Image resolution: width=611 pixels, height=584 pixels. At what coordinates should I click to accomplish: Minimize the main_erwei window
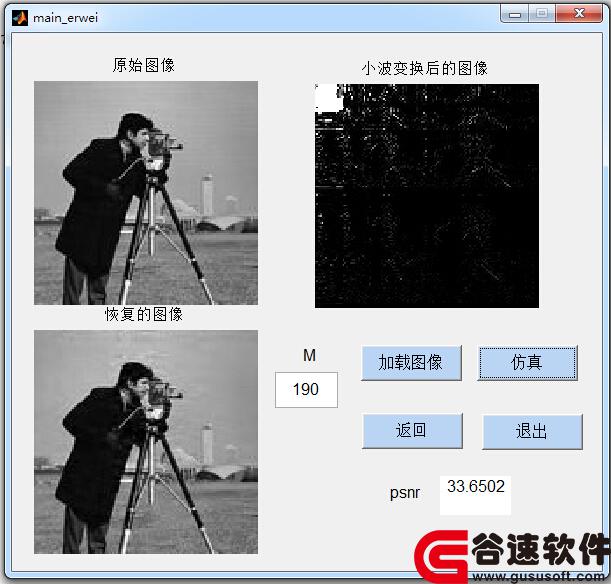coord(515,14)
